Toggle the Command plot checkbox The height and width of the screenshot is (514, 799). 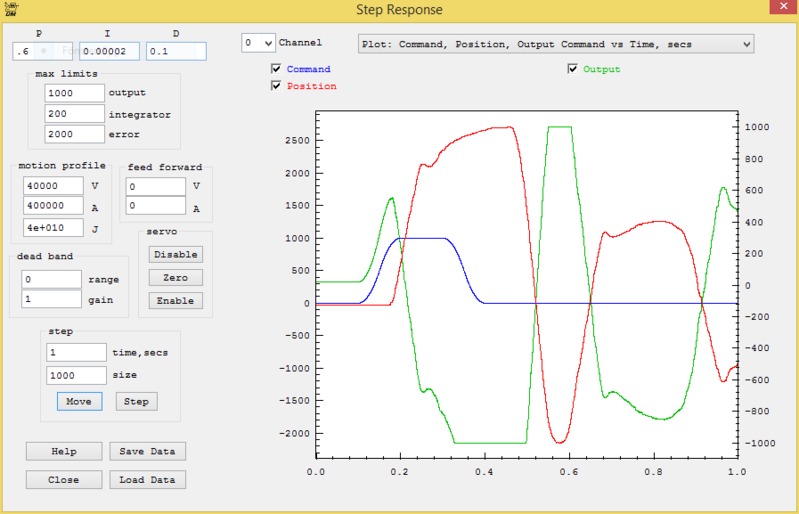(277, 70)
